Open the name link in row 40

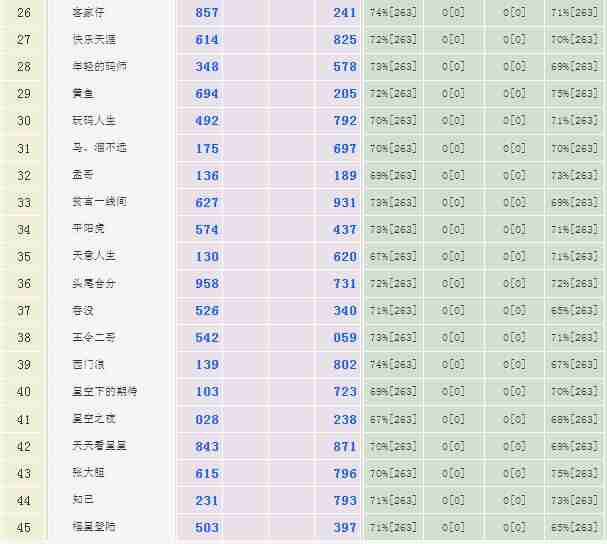point(105,392)
